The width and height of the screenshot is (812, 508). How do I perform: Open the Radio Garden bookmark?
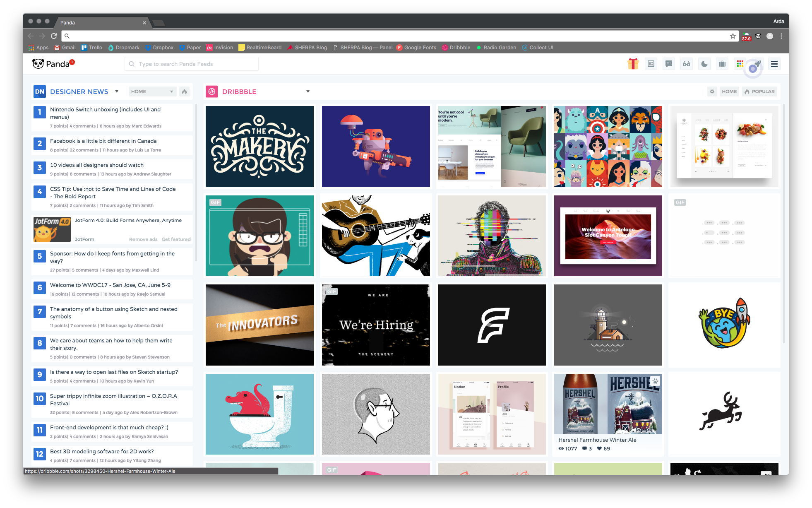pos(496,48)
